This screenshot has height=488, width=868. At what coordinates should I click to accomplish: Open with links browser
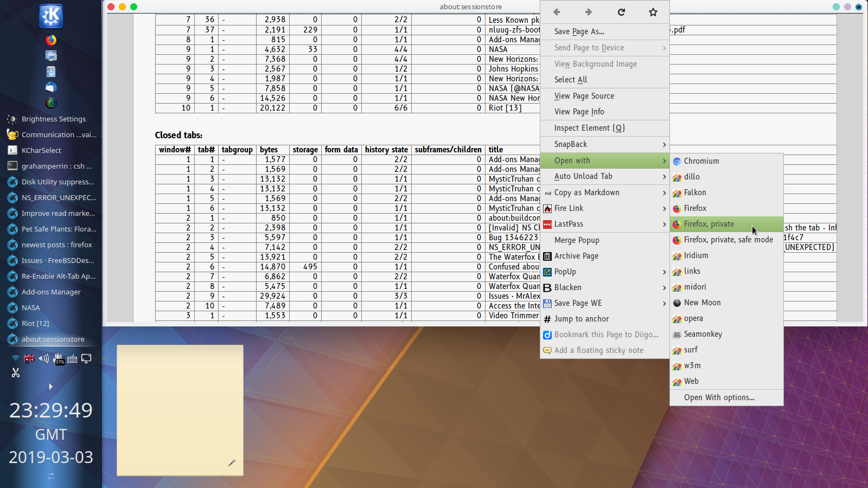point(726,271)
